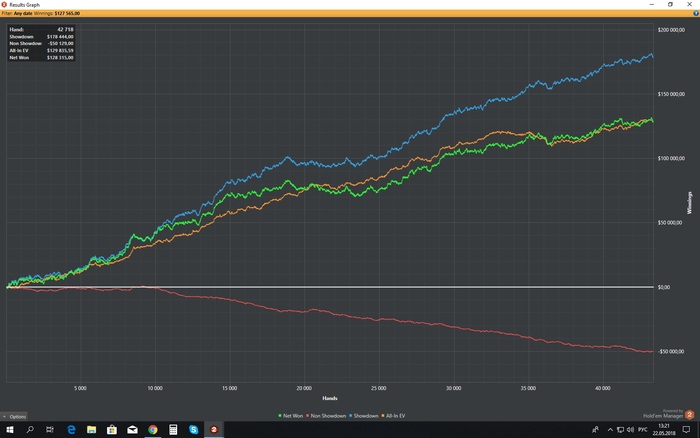Click the Hand count '42 718'
Viewport: 700px width, 438px height.
pos(65,29)
